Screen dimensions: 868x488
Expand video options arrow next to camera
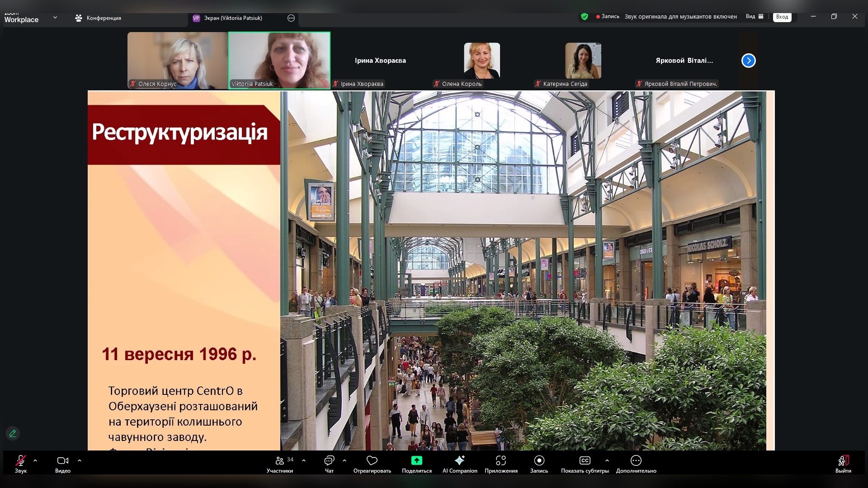click(x=80, y=461)
